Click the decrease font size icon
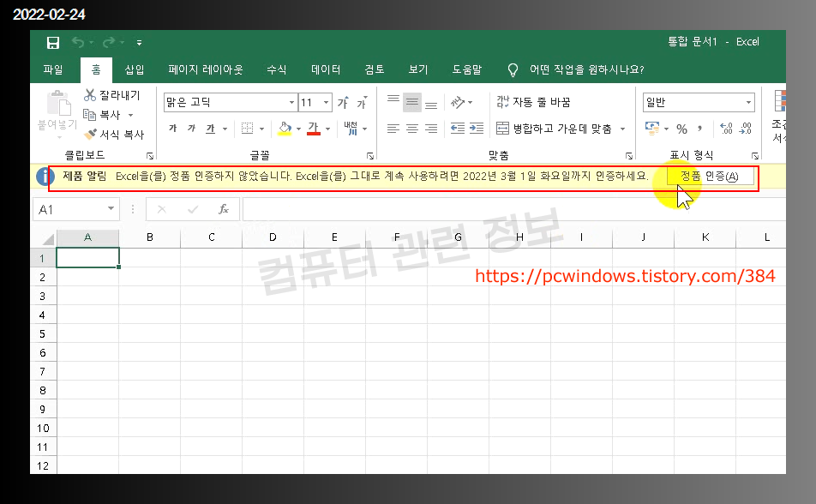This screenshot has height=504, width=816. [363, 103]
